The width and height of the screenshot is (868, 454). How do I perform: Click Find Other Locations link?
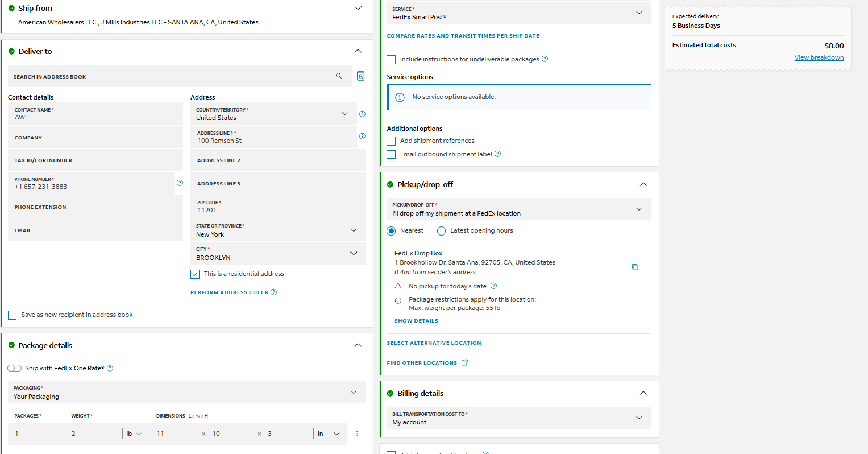click(422, 363)
